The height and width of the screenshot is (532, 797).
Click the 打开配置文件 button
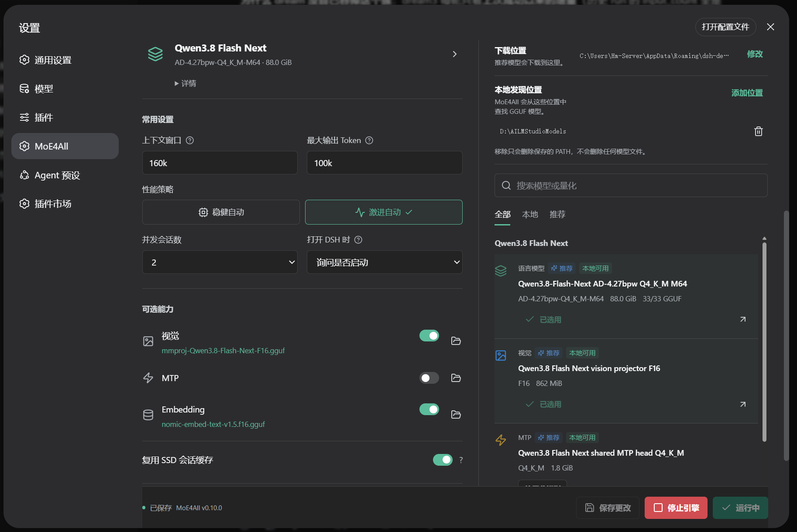tap(725, 27)
